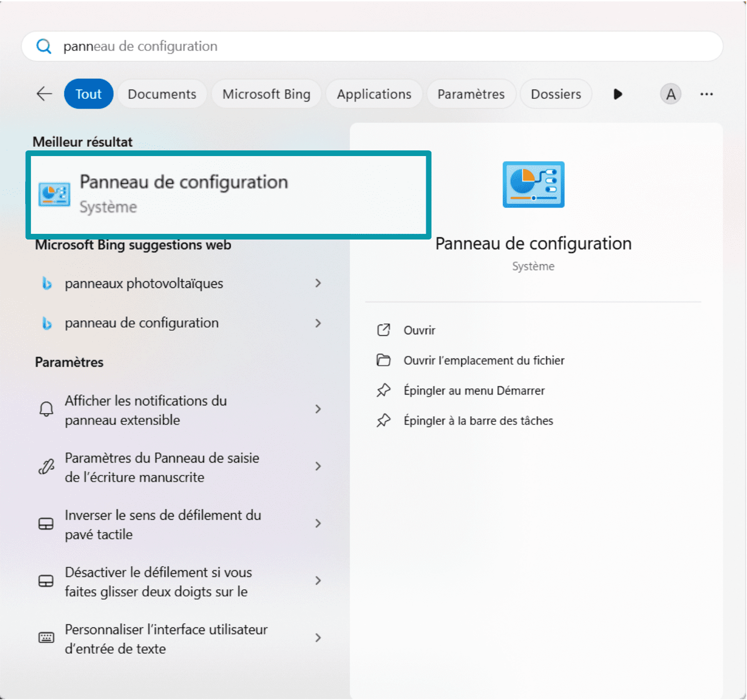Click the large Panneau de configuration preview icon
This screenshot has height=700, width=747.
click(x=533, y=184)
